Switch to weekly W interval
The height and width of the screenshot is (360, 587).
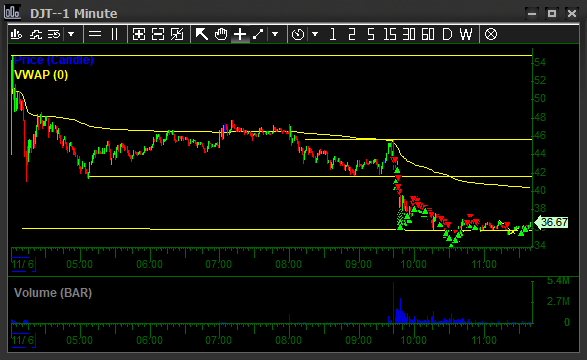click(466, 34)
